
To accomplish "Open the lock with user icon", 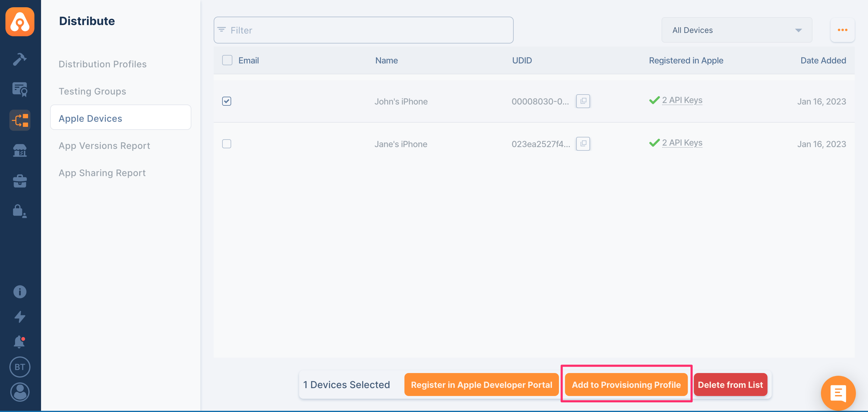I will (x=20, y=211).
